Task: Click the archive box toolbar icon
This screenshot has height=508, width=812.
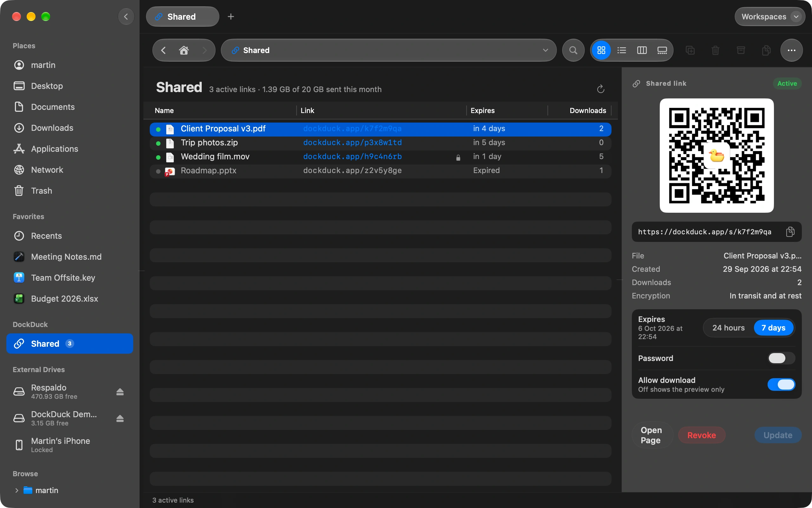Action: click(741, 50)
